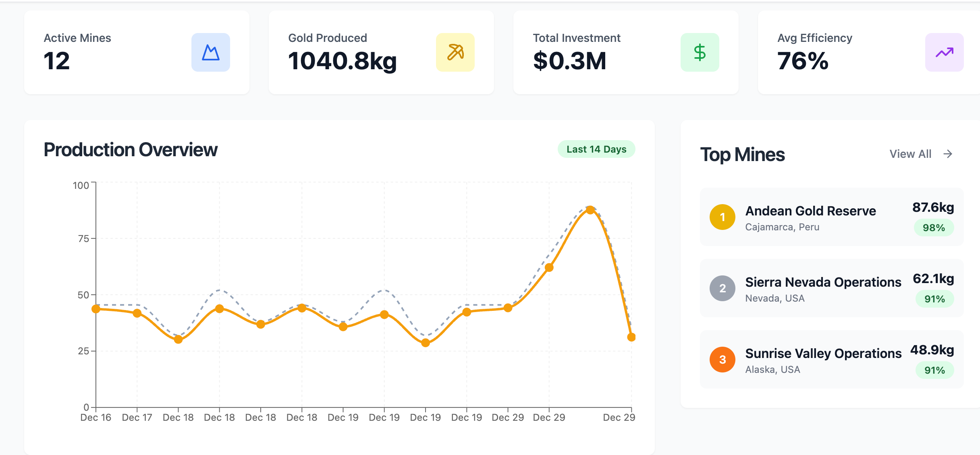Screen dimensions: 980x455
Task: Click the $0.3M Total Investment value
Action: (x=570, y=61)
